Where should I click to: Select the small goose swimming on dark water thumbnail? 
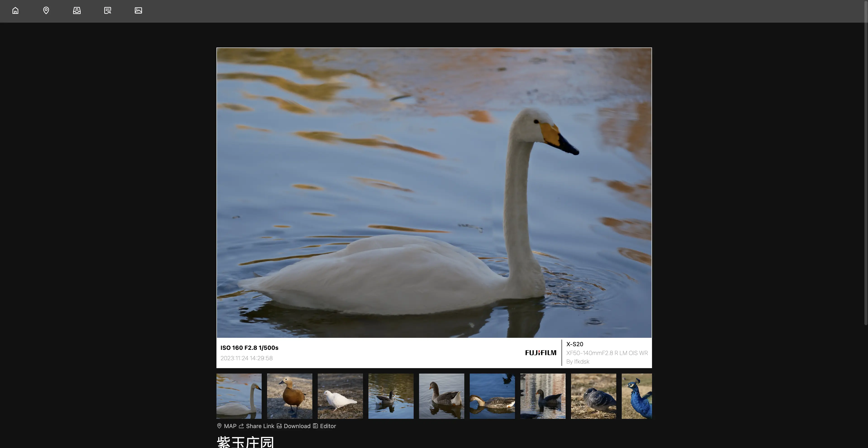[x=391, y=396]
